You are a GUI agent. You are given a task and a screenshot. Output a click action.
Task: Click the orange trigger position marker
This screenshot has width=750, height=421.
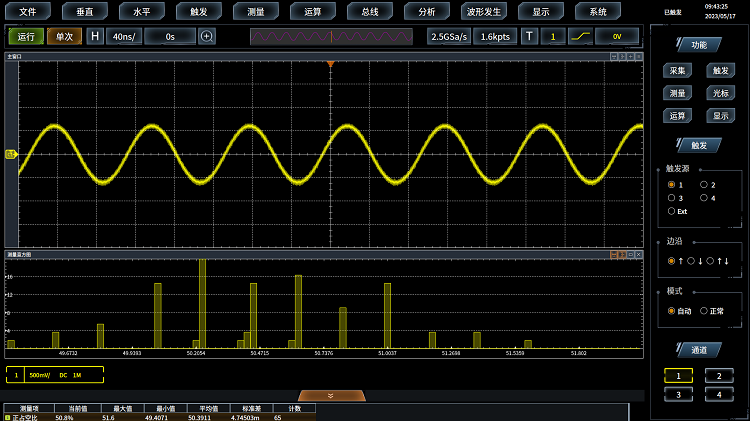coord(330,65)
